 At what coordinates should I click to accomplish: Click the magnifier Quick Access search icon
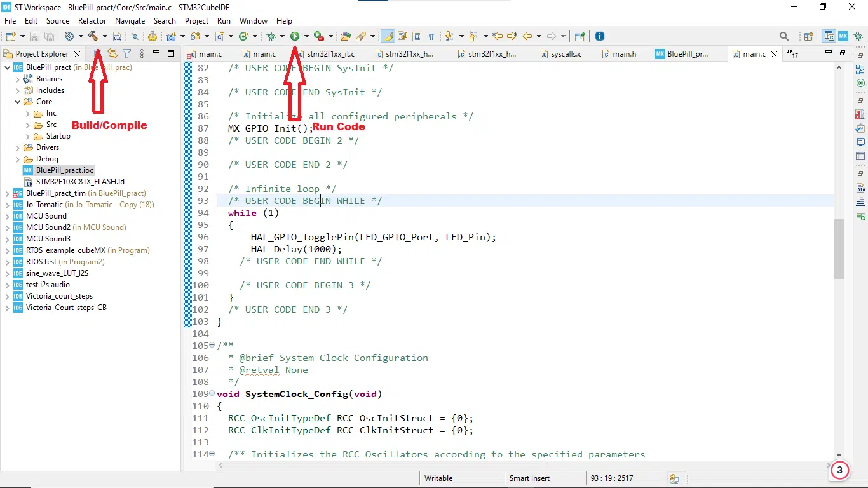pos(784,36)
